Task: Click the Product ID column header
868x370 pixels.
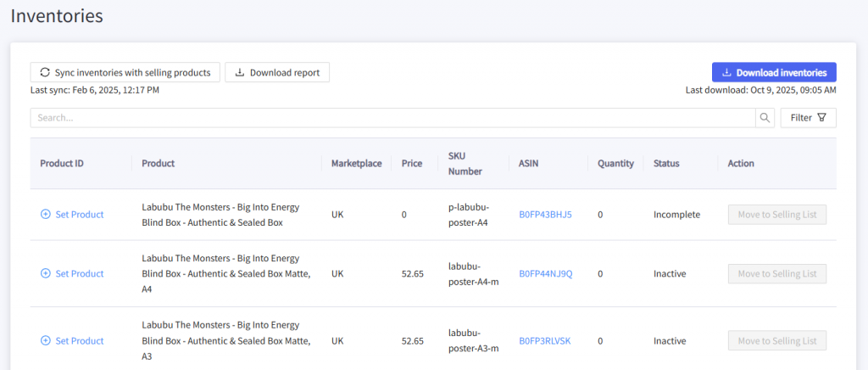Action: (62, 163)
